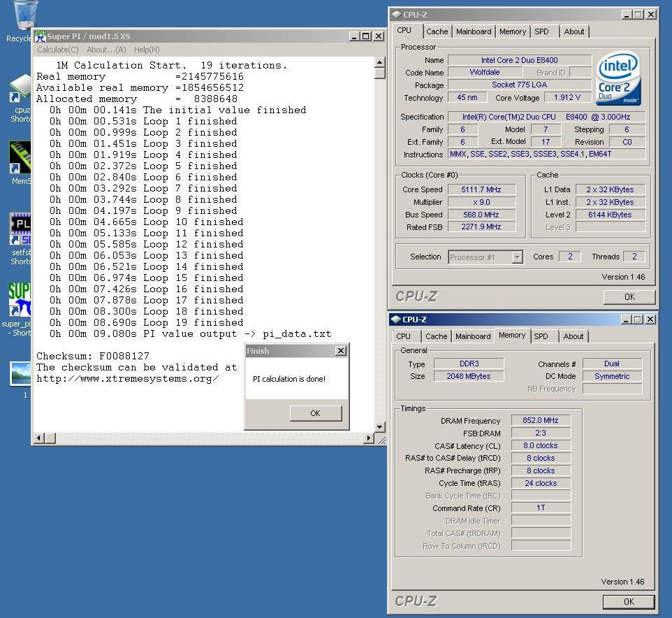The width and height of the screenshot is (672, 618).
Task: Click the xtremesystems.org URL text in Super PI
Action: [128, 379]
